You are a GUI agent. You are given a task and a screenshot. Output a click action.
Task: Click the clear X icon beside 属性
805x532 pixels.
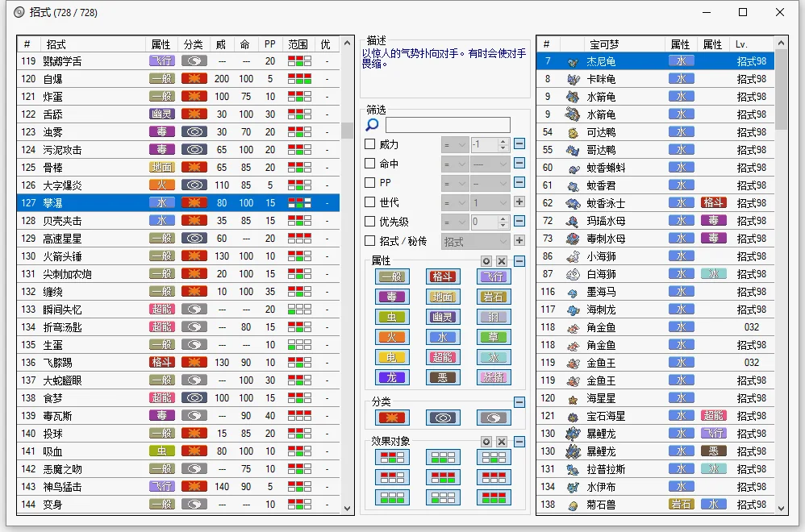click(x=502, y=261)
